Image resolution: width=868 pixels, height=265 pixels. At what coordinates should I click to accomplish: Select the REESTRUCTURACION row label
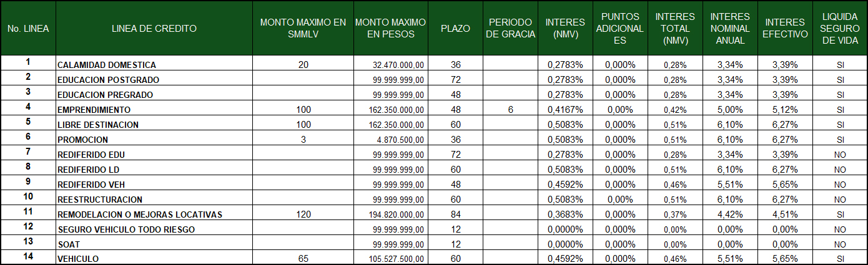(x=154, y=200)
